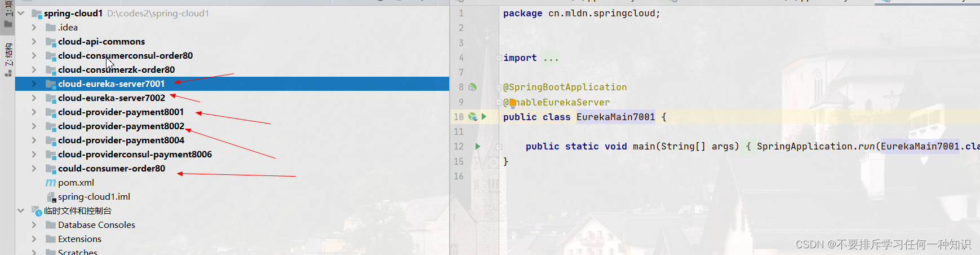
Task: Expand cloud-consumerconsul-order80 module
Action: click(34, 55)
